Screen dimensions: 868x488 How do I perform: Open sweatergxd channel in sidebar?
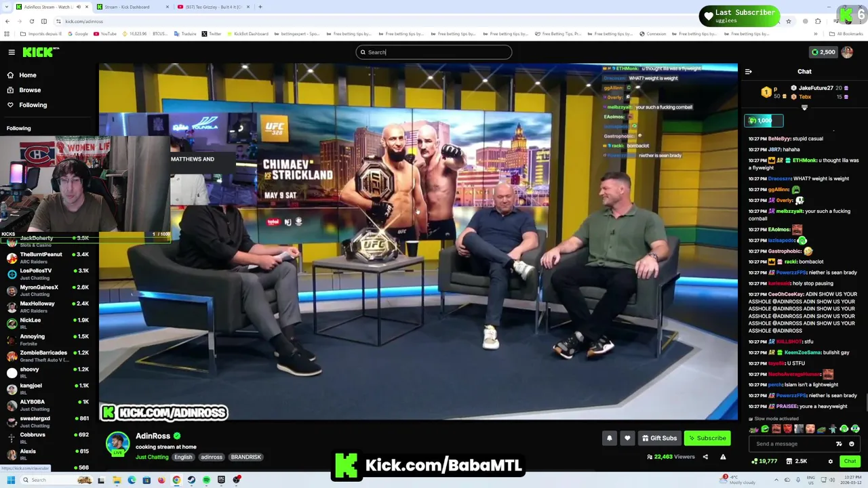point(47,422)
